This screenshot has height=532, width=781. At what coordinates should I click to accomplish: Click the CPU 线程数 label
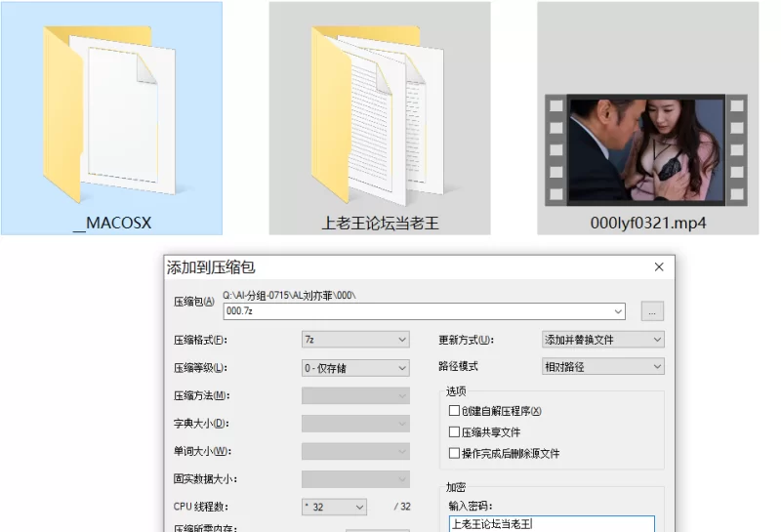pos(201,507)
